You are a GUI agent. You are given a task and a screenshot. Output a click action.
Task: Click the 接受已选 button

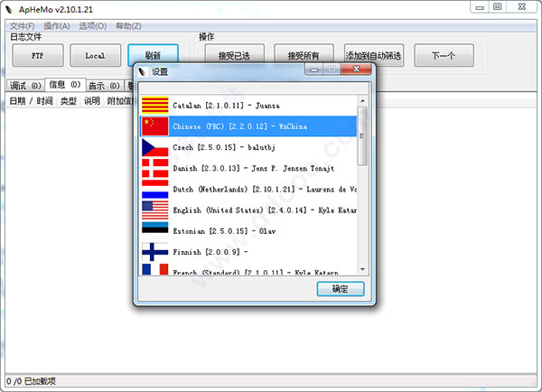click(x=234, y=54)
